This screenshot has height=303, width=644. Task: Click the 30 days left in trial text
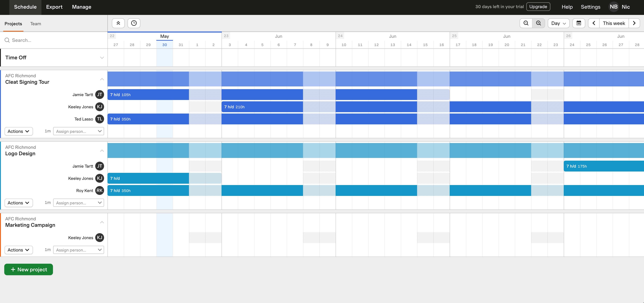pos(499,7)
